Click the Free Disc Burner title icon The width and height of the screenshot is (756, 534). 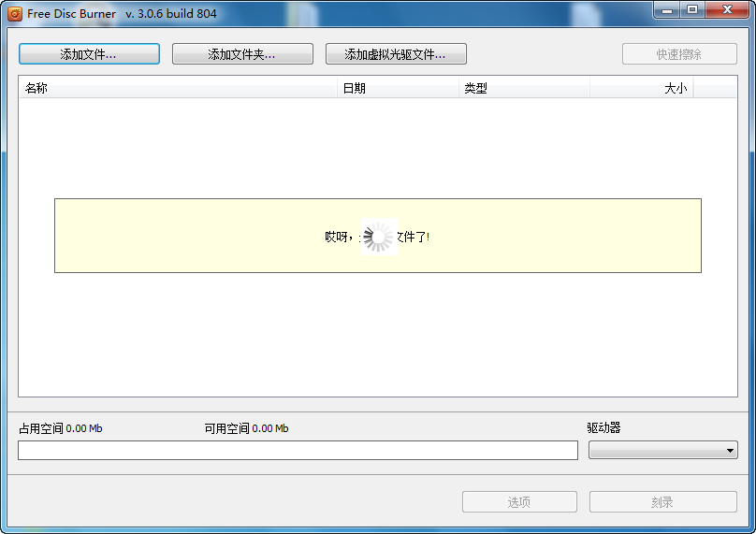pos(15,13)
